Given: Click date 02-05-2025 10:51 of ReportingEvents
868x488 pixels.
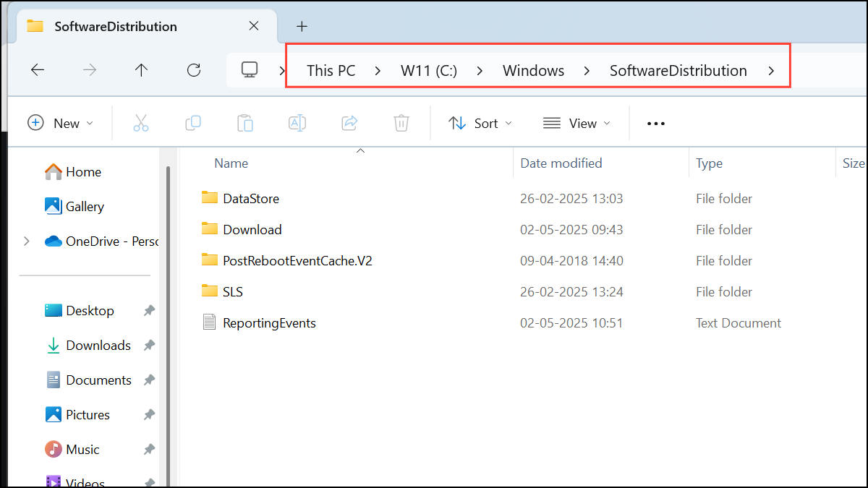Looking at the screenshot, I should pyautogui.click(x=571, y=323).
